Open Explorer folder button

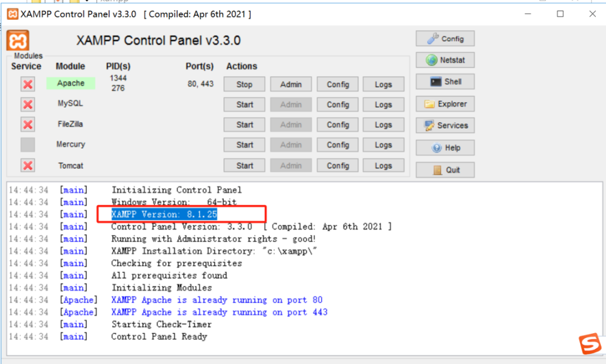click(x=445, y=104)
